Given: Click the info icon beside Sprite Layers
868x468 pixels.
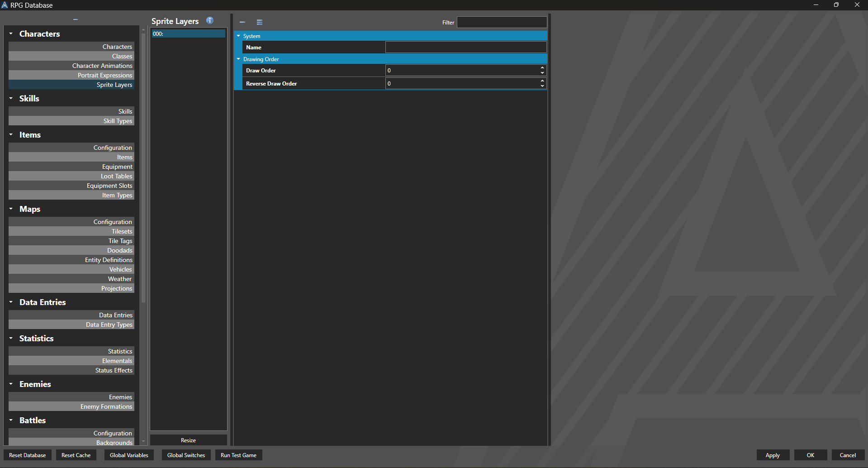Looking at the screenshot, I should 209,20.
